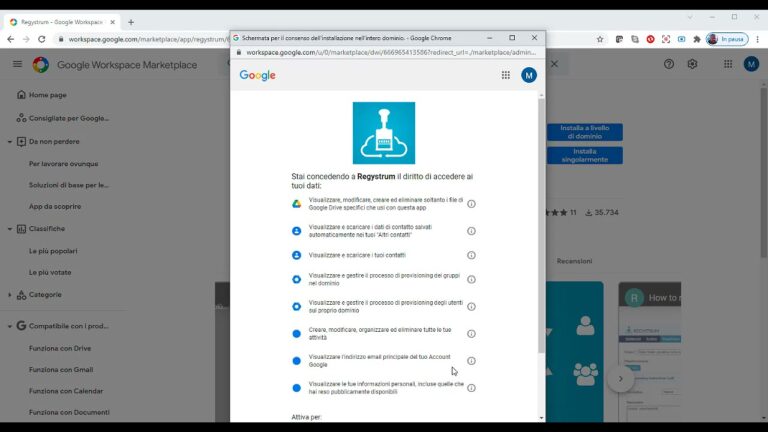Click the 'In pausa' profile button
This screenshot has width=768, height=432.
pos(727,39)
